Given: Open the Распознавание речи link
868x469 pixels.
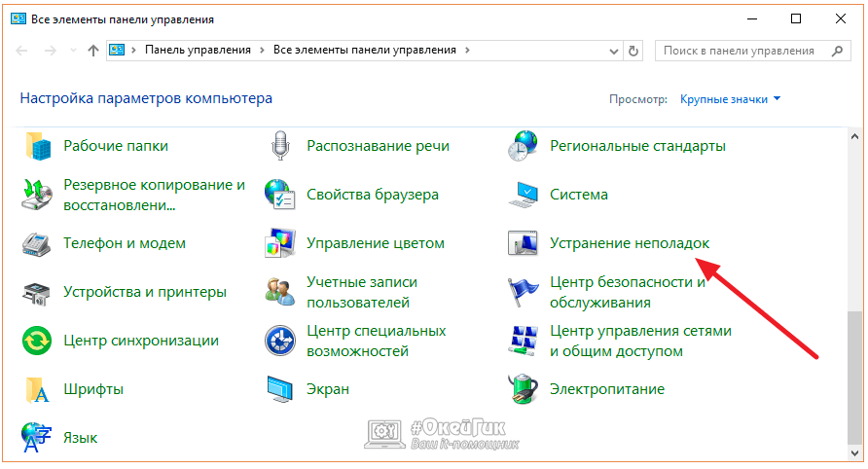Looking at the screenshot, I should pyautogui.click(x=379, y=146).
